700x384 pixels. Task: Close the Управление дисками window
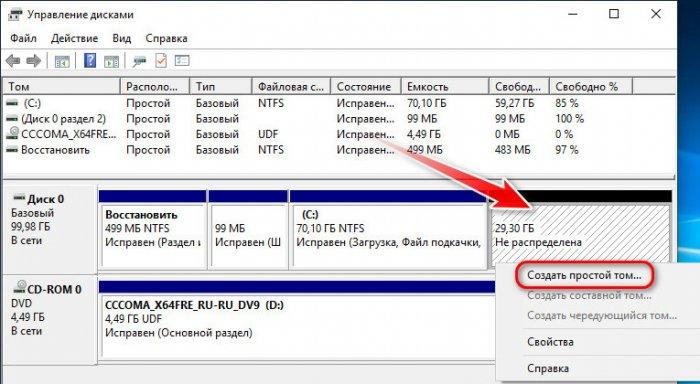pyautogui.click(x=656, y=14)
